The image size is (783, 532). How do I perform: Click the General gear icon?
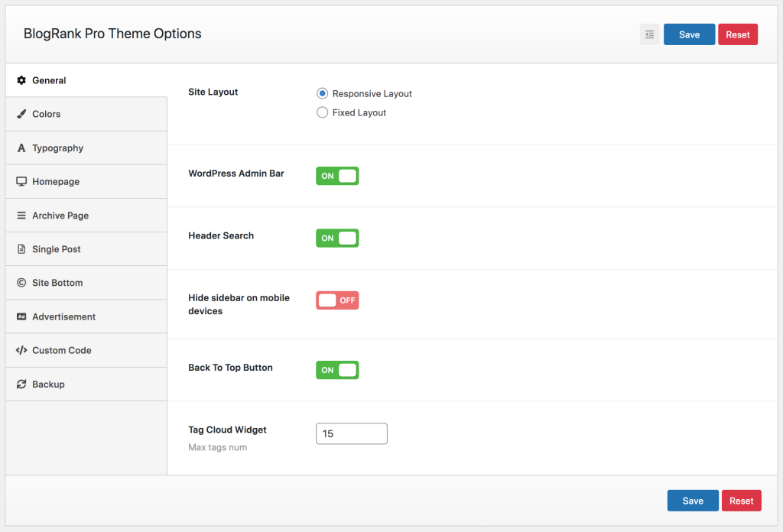pyautogui.click(x=21, y=80)
